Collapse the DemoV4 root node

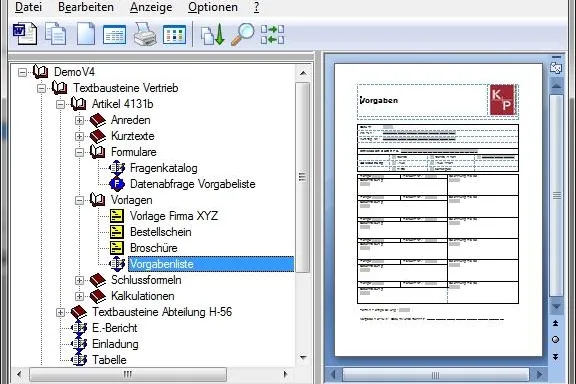22,72
